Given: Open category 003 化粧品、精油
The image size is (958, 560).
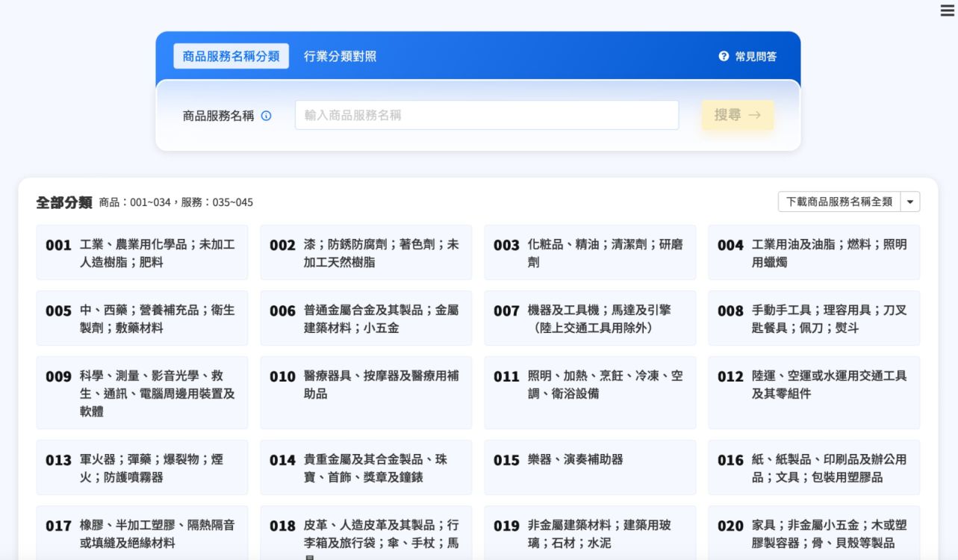Looking at the screenshot, I should pyautogui.click(x=590, y=253).
